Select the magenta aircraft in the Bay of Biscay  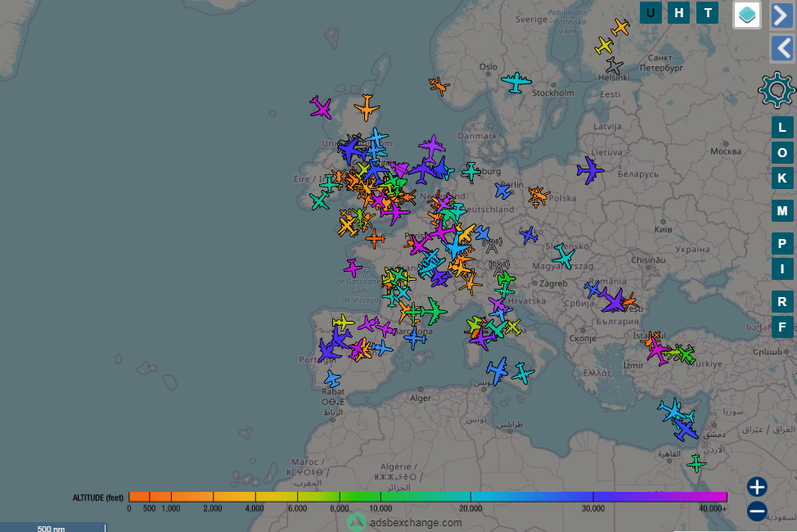[x=352, y=268]
